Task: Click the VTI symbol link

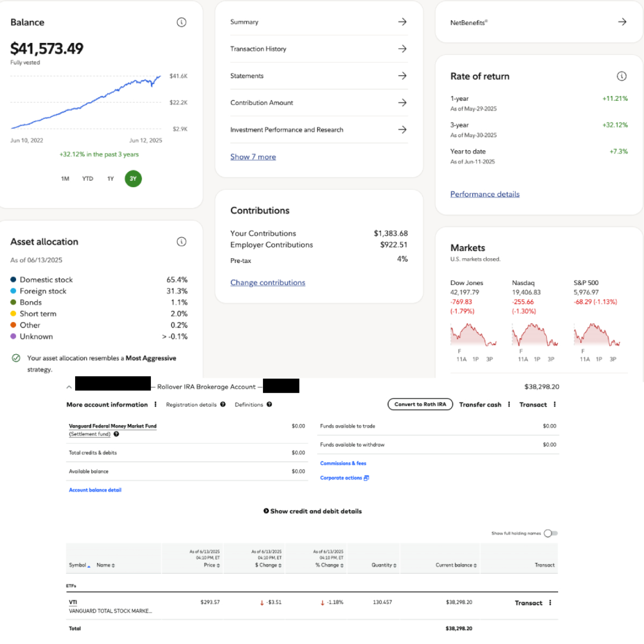Action: 73,602
